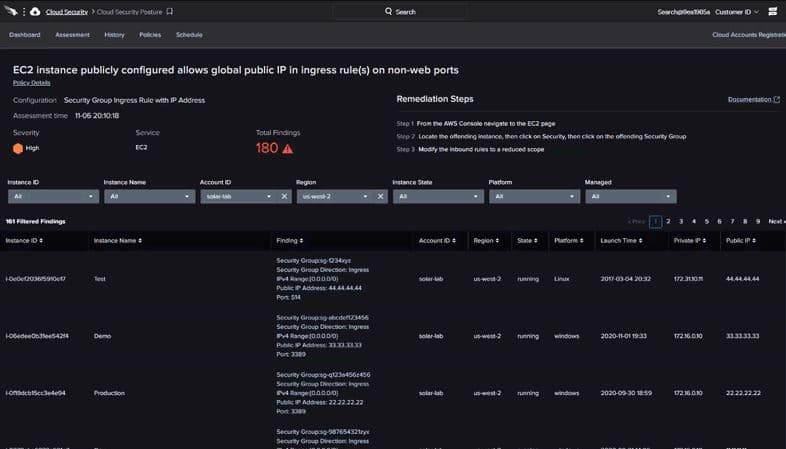Open the Managed filter dropdown
Image resolution: width=786 pixels, height=449 pixels.
(631, 196)
